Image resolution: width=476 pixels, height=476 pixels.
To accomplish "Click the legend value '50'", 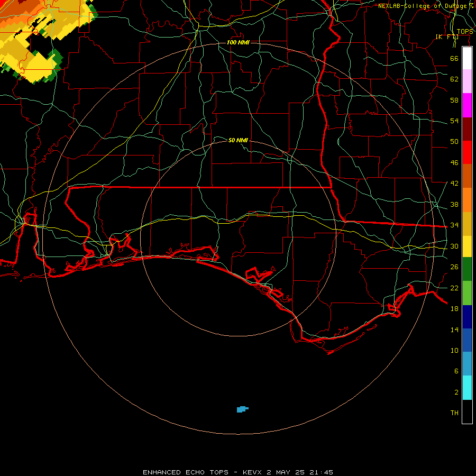I will (x=454, y=142).
